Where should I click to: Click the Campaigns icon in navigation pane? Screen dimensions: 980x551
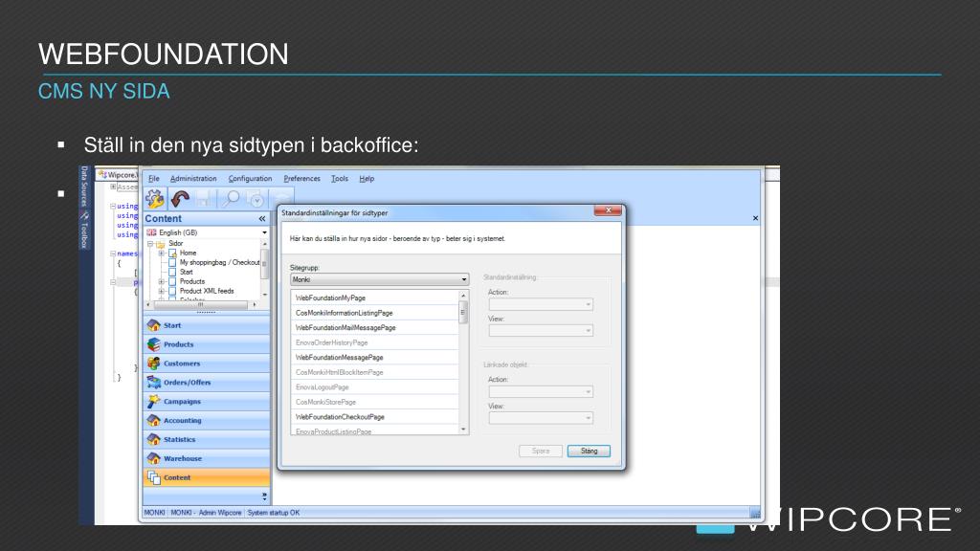[154, 401]
